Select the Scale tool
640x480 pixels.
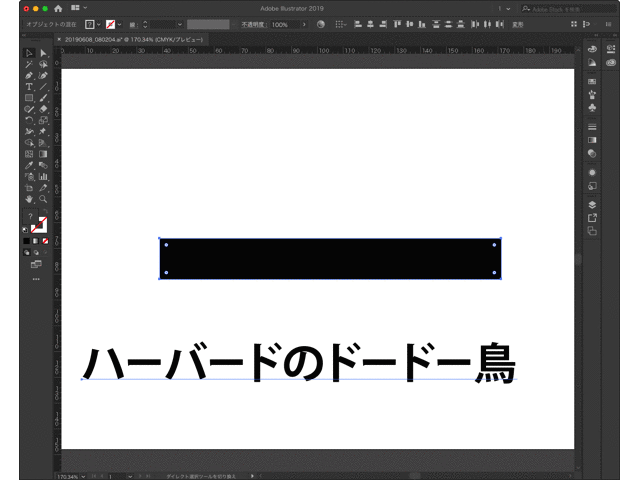[x=43, y=120]
